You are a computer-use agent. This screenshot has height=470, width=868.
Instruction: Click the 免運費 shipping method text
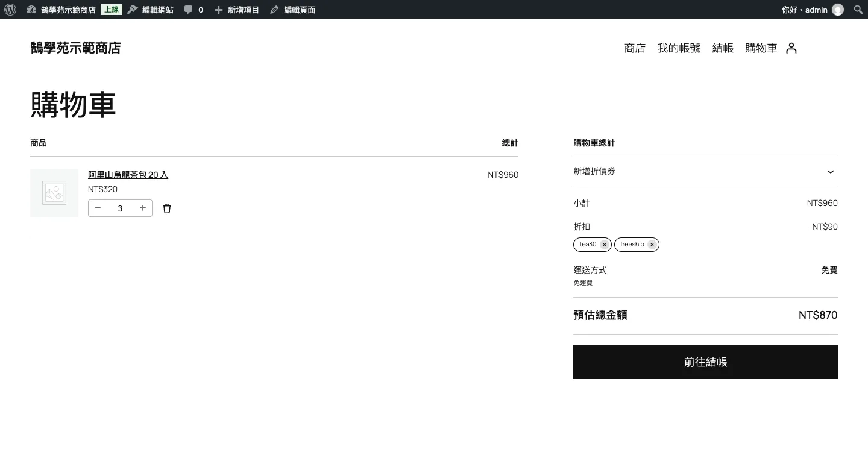click(583, 283)
